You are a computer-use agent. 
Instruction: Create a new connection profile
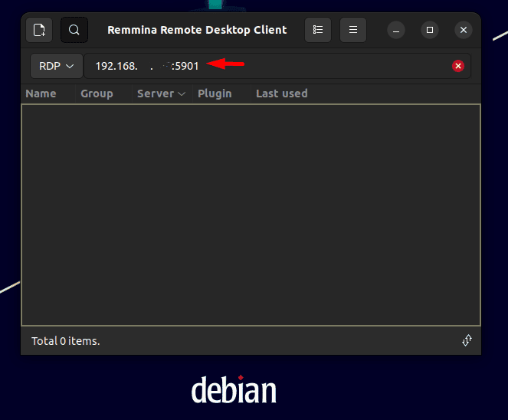pos(39,30)
